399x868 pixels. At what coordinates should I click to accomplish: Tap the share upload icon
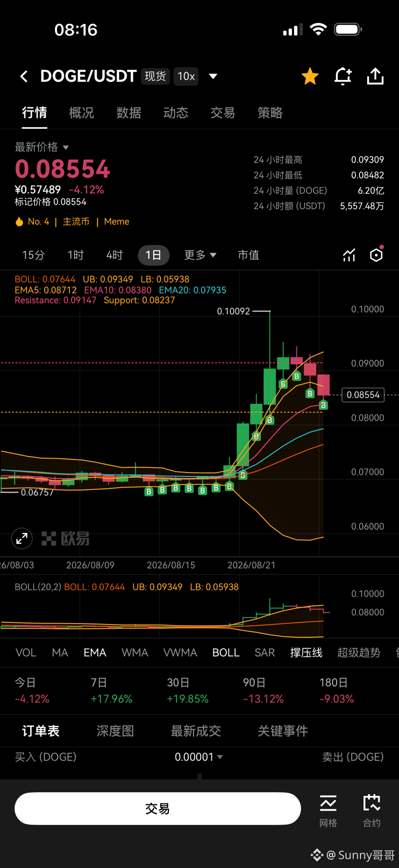375,76
